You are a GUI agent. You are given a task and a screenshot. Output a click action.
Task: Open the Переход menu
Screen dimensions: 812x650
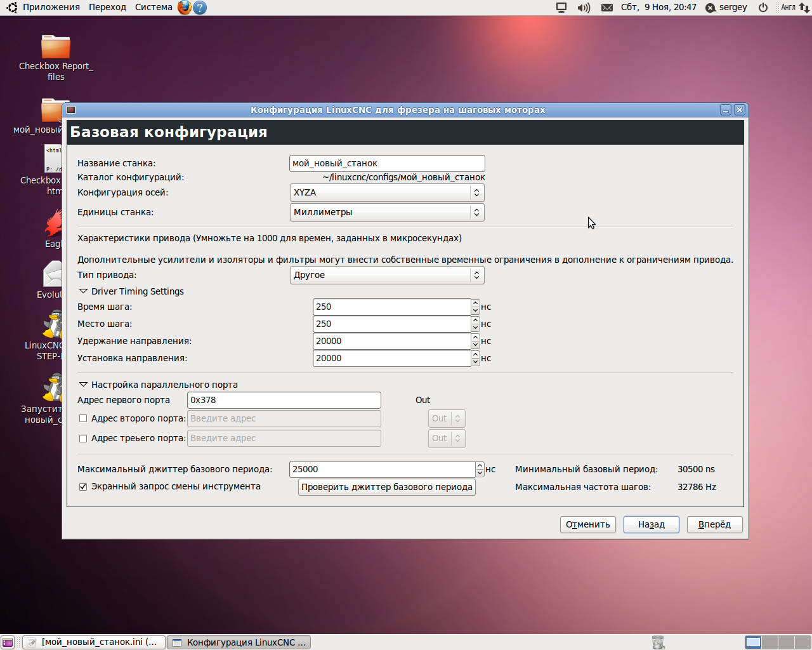tap(107, 8)
